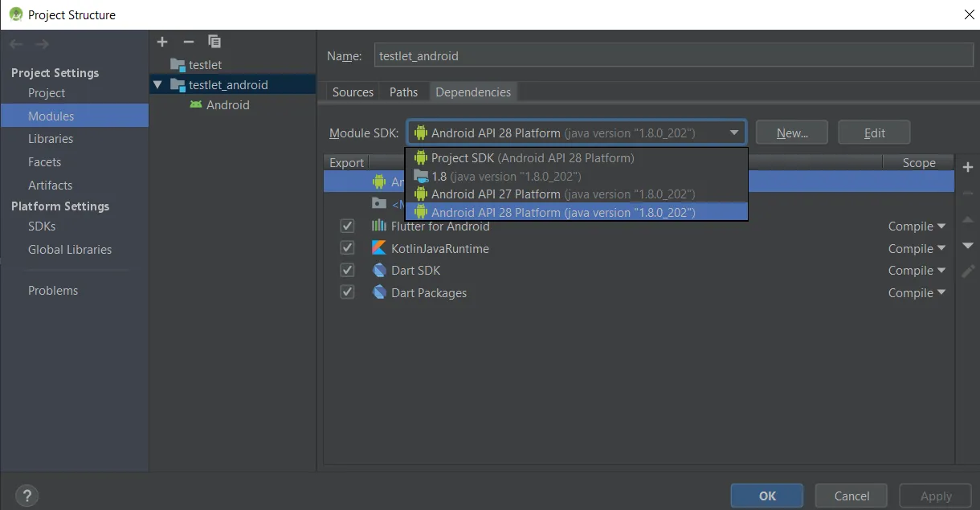Click the New... SDK button
This screenshot has width=980, height=510.
792,133
